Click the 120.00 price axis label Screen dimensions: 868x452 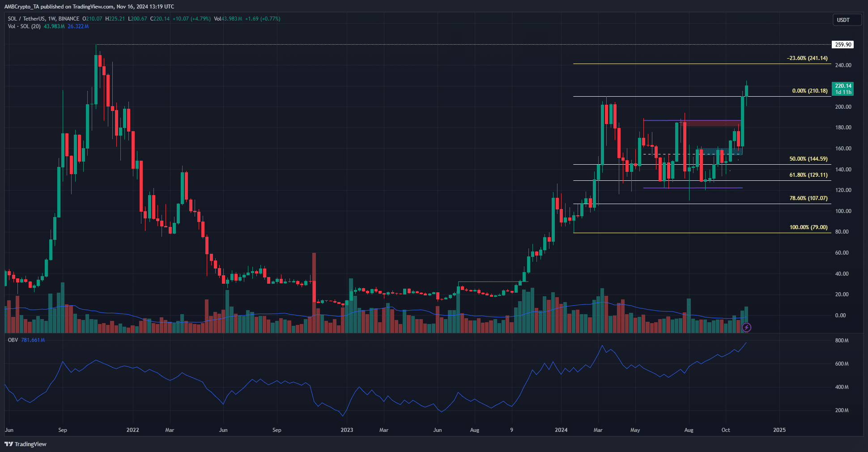pos(843,190)
